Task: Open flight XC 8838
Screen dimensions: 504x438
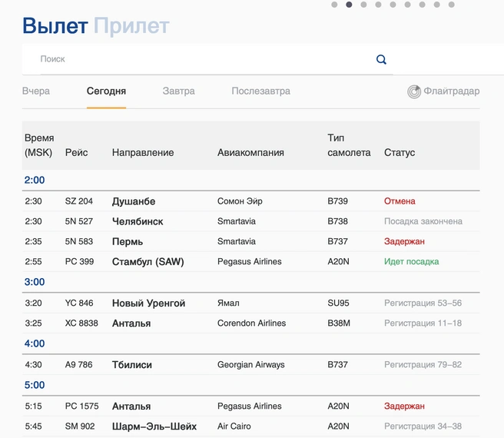Action: 81,324
